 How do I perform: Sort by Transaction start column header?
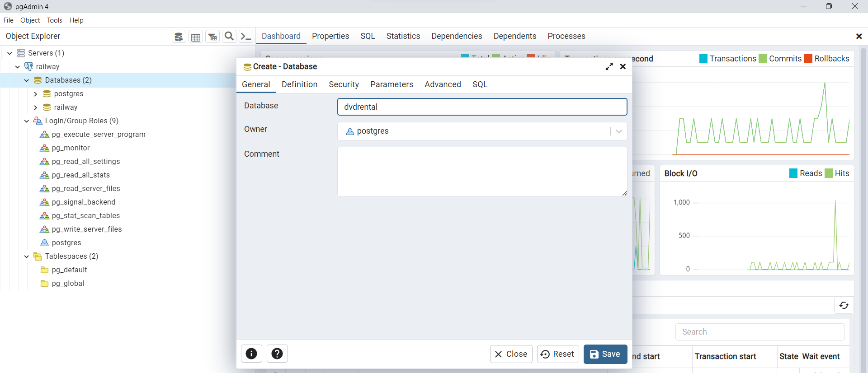[x=725, y=356]
